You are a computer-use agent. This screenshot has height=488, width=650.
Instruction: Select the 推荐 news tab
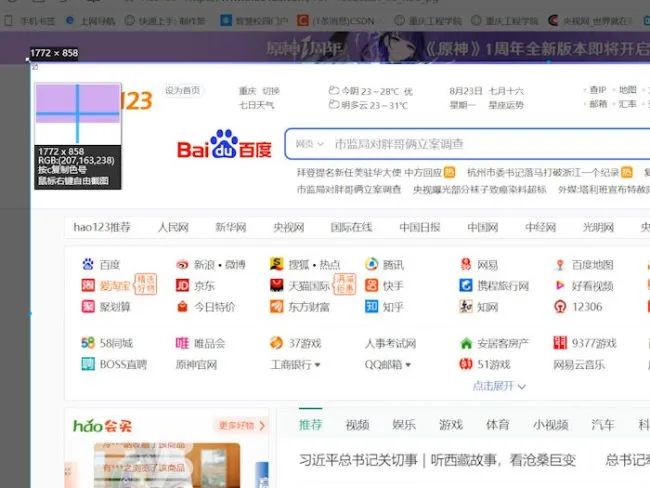click(310, 425)
